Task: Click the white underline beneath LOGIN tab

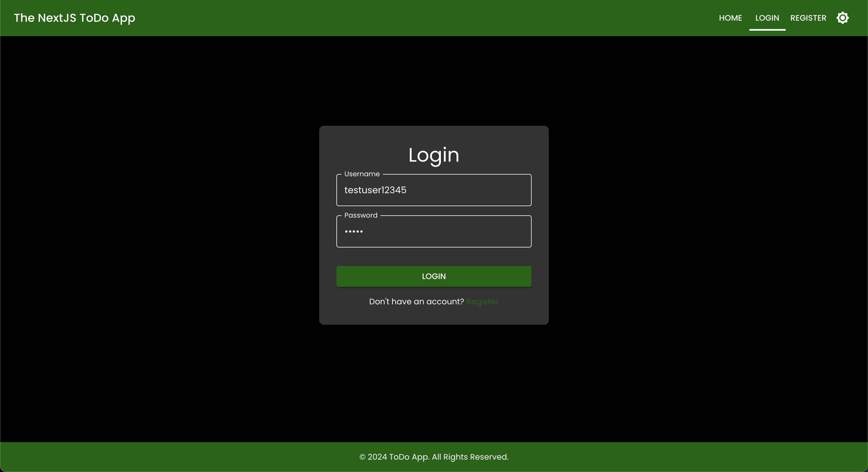Action: (767, 30)
